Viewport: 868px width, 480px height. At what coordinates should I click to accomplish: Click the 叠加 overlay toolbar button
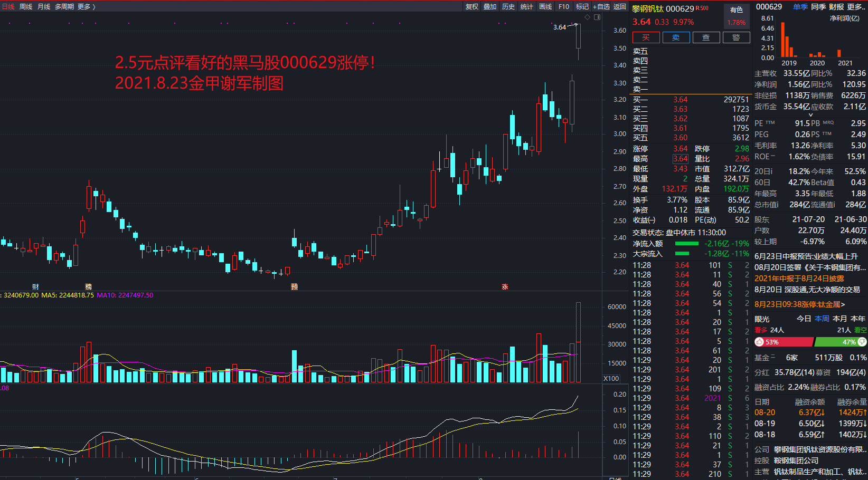[490, 7]
